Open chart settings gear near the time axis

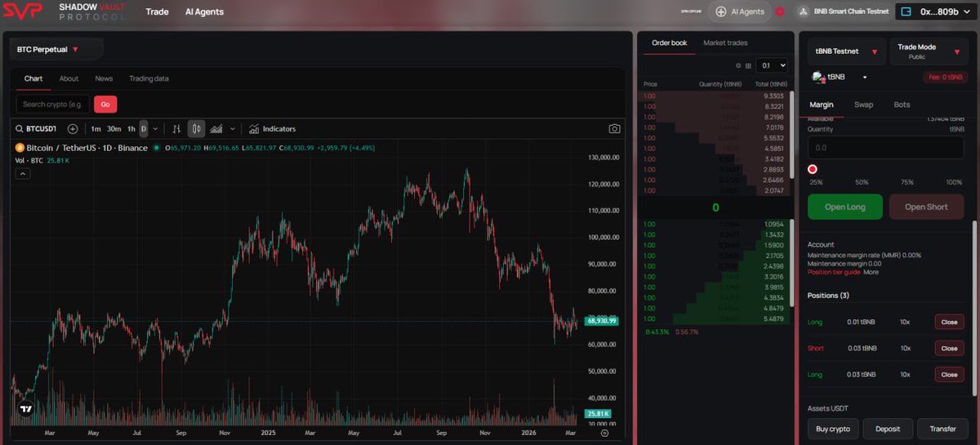tap(604, 434)
